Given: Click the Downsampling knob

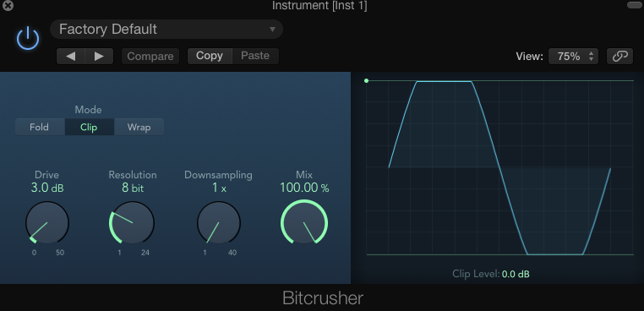Looking at the screenshot, I should (x=219, y=222).
